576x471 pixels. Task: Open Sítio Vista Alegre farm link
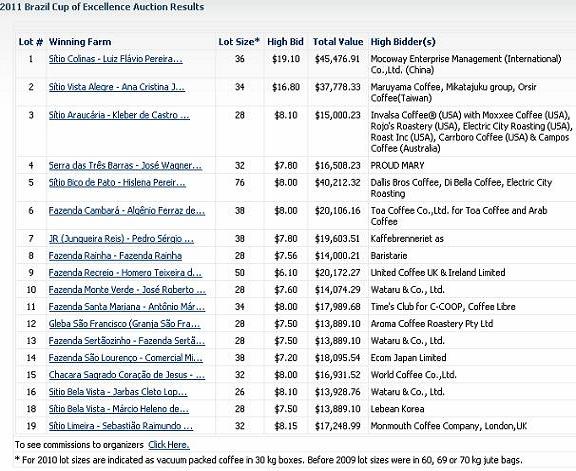(x=117, y=87)
